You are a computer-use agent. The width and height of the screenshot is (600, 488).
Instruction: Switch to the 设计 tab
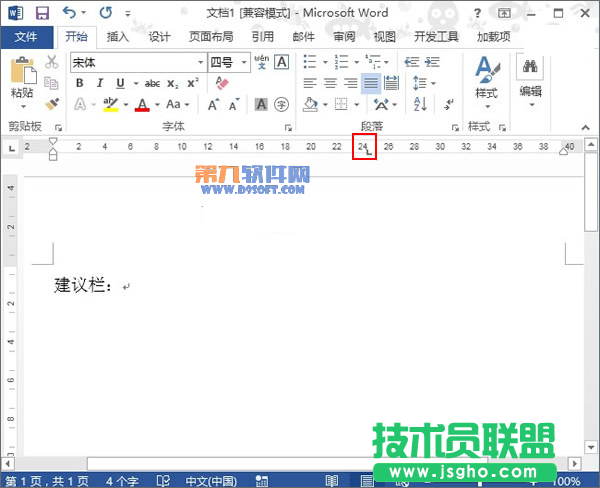pyautogui.click(x=159, y=37)
